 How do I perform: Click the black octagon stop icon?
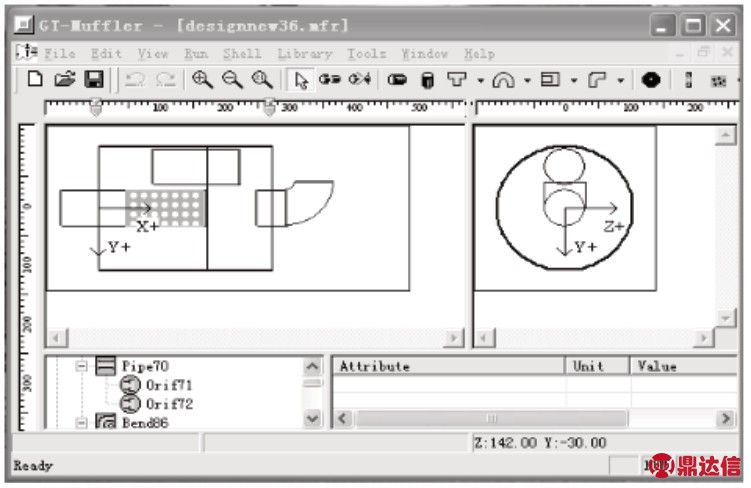(650, 79)
